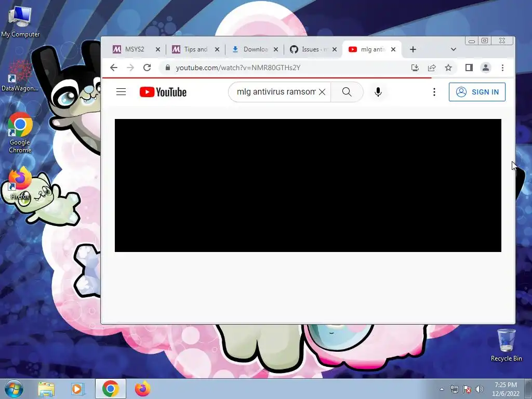This screenshot has width=532, height=399.
Task: Switch to the Tips and tab
Action: (x=196, y=49)
